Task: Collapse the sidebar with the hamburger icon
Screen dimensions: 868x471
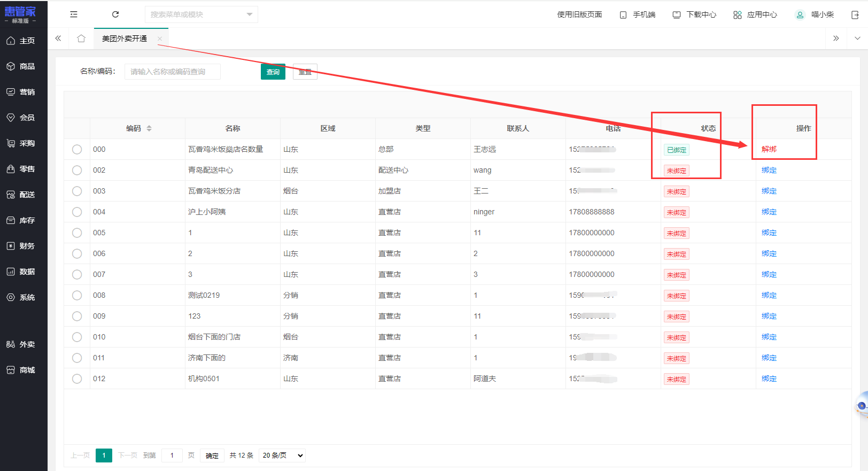Action: coord(74,14)
